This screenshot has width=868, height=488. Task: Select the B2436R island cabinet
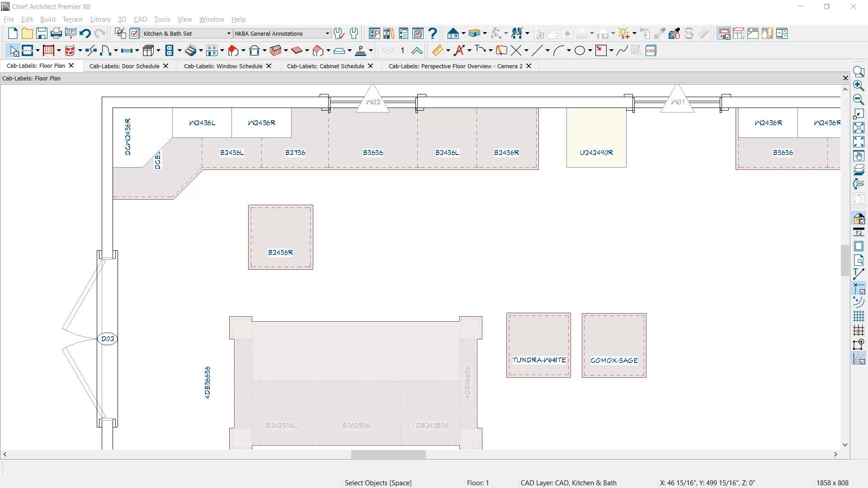click(281, 237)
